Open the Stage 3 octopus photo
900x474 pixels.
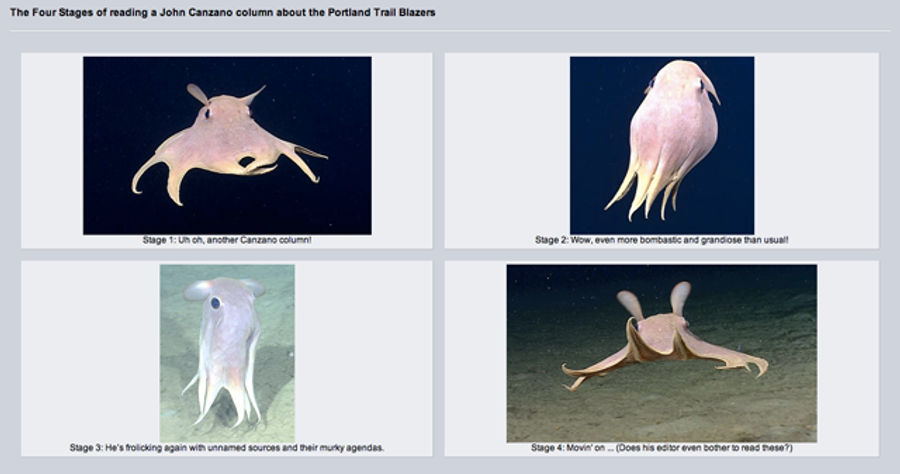(227, 353)
